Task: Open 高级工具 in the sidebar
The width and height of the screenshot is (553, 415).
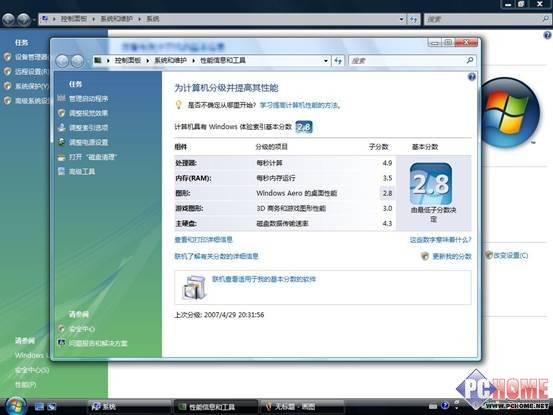Action: point(82,171)
